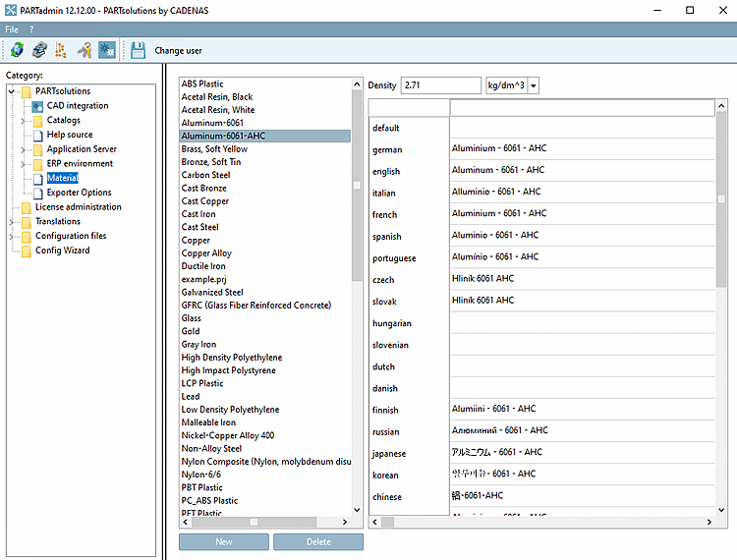737x560 pixels.
Task: Select Help source in category tree
Action: tap(70, 135)
